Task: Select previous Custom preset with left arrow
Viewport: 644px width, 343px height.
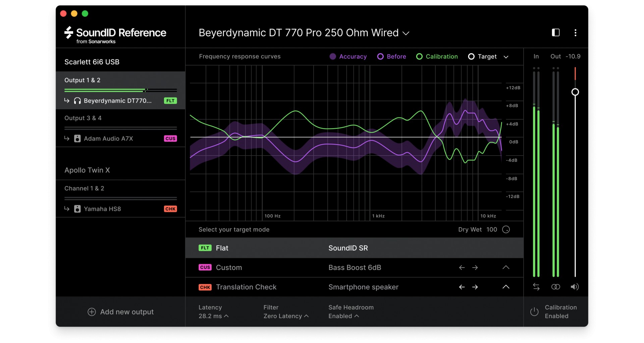Action: pyautogui.click(x=462, y=268)
